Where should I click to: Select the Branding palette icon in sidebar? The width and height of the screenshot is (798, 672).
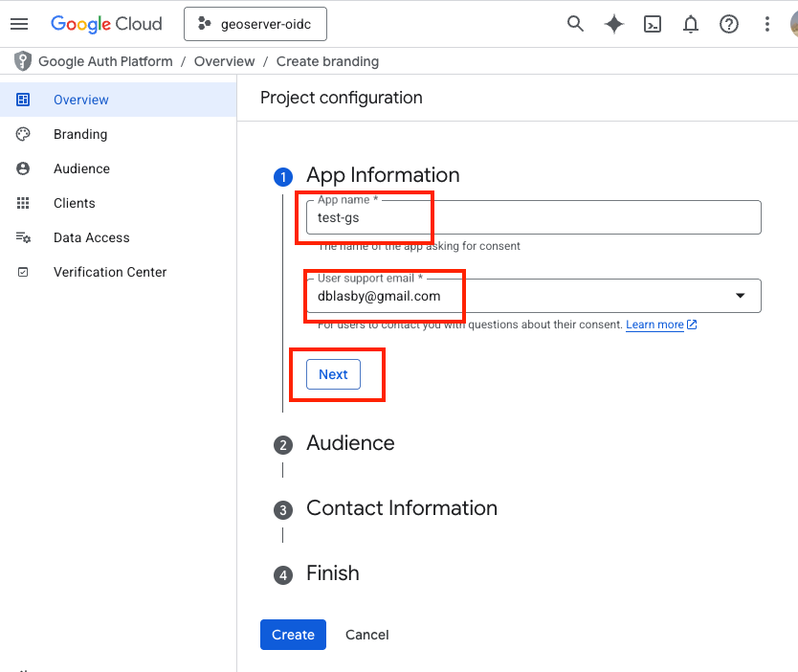click(23, 134)
